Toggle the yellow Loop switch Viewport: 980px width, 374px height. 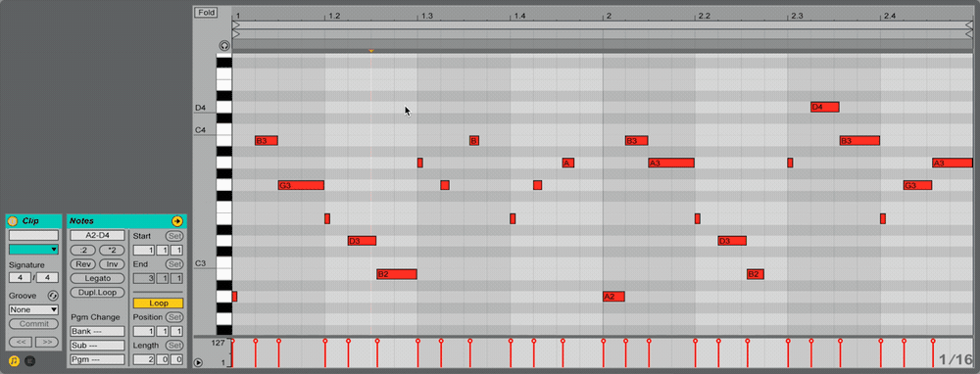[x=158, y=303]
